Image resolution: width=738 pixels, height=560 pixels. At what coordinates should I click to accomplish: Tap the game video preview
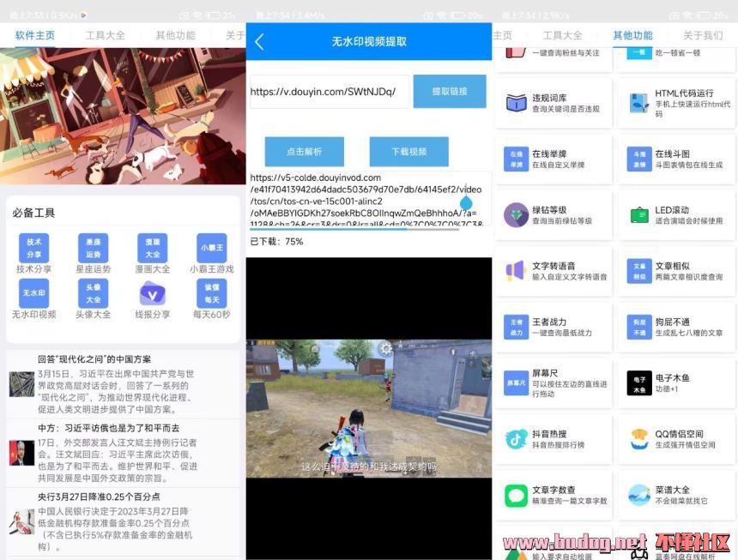point(369,408)
